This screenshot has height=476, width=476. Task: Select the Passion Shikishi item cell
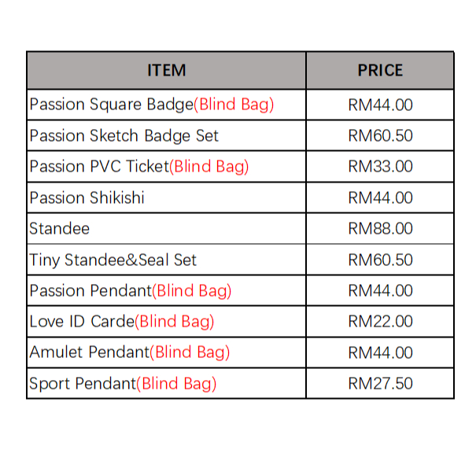click(87, 197)
